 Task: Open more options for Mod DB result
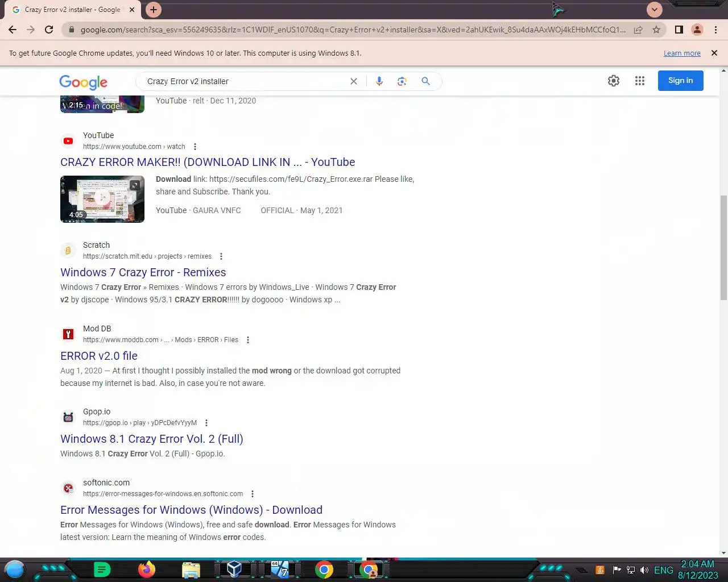248,340
